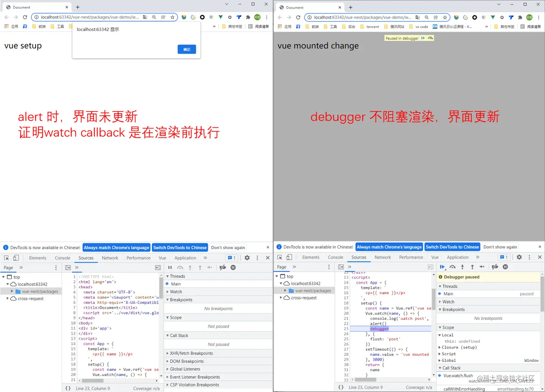This screenshot has height=392, width=545.
Task: Expand vue-next/packages folder in left DevTools
Action: point(12,291)
